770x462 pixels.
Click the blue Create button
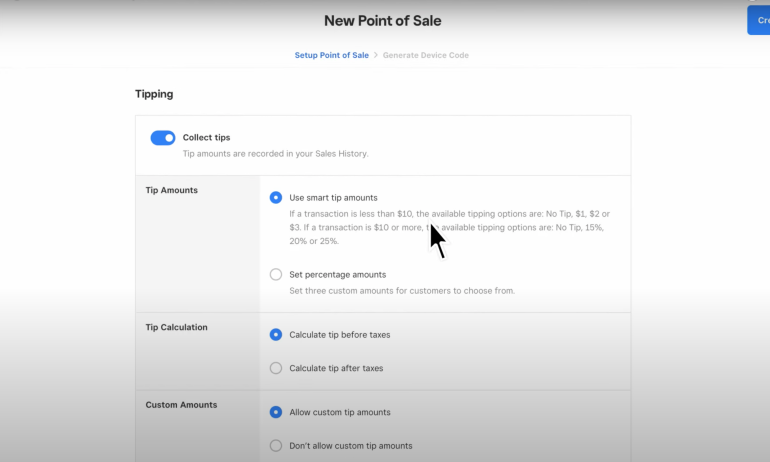tap(759, 20)
